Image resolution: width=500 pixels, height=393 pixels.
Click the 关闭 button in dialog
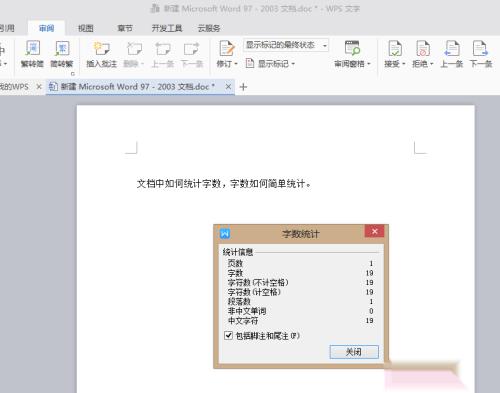point(354,352)
